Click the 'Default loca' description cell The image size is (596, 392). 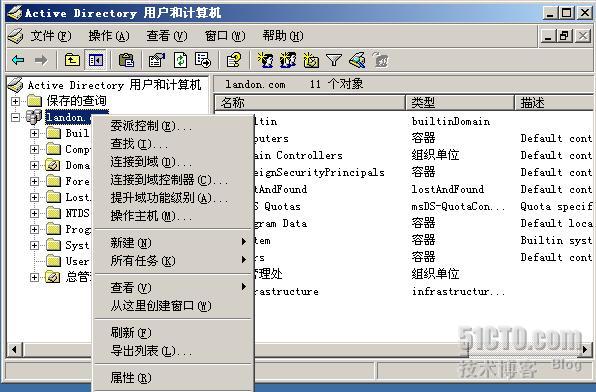556,223
